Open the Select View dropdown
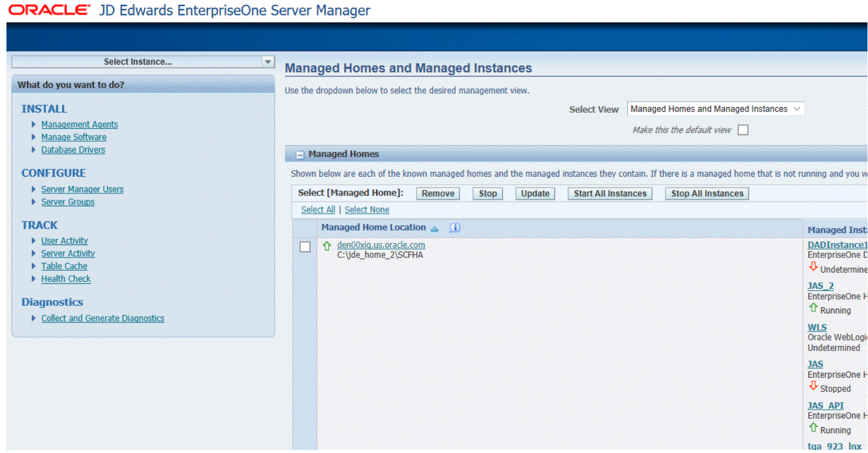This screenshot has width=868, height=453. coord(716,109)
